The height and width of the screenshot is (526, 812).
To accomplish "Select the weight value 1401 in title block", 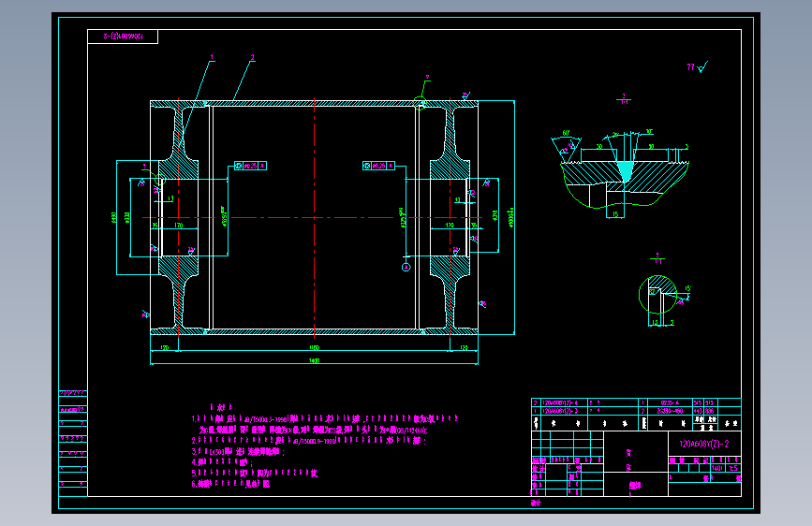I will [716, 468].
